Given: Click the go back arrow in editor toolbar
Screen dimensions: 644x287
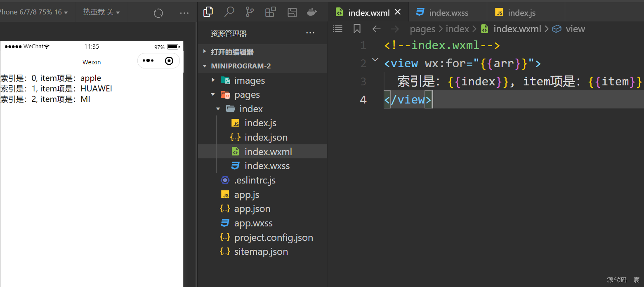Looking at the screenshot, I should pos(376,29).
